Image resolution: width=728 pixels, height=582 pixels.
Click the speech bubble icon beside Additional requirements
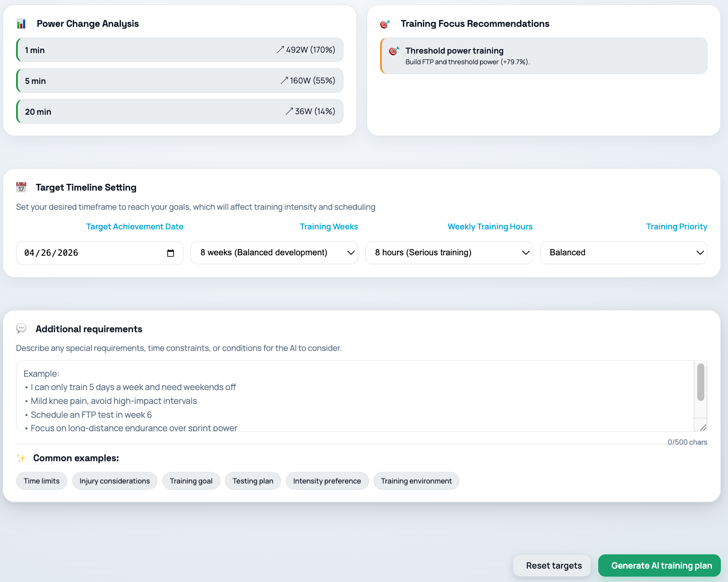coord(21,329)
